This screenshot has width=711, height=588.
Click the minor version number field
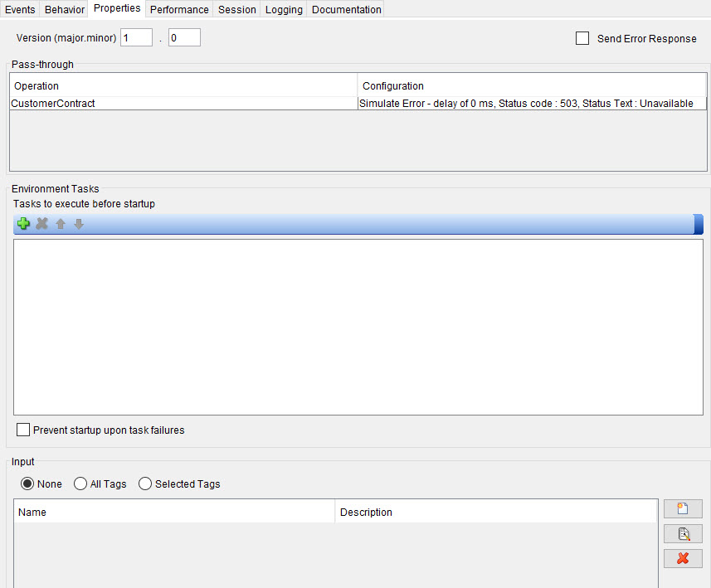click(x=183, y=36)
